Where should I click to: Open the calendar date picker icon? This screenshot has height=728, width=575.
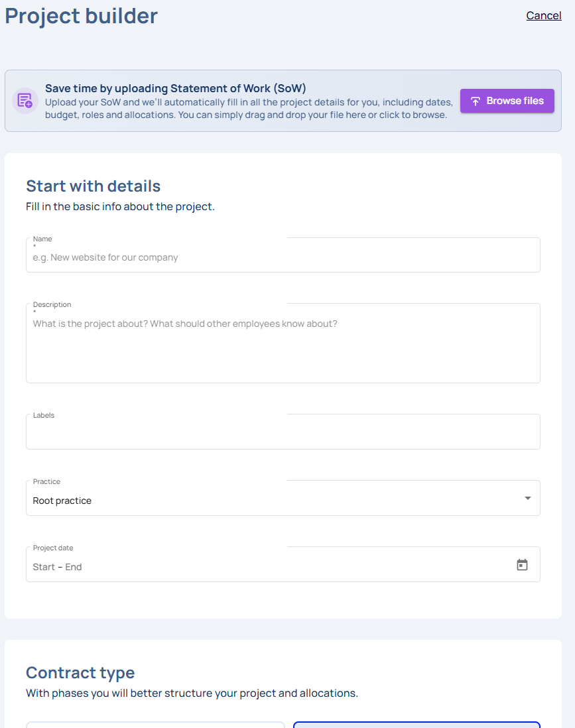coord(522,565)
